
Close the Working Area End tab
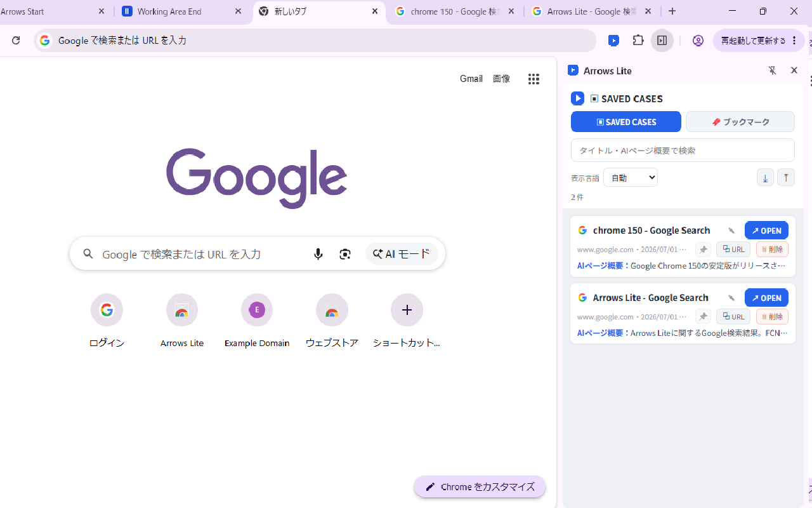[x=239, y=11]
